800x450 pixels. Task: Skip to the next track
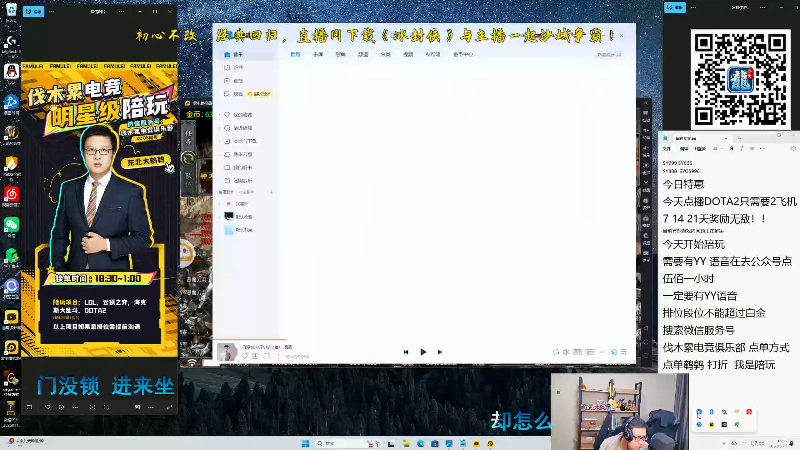[440, 352]
